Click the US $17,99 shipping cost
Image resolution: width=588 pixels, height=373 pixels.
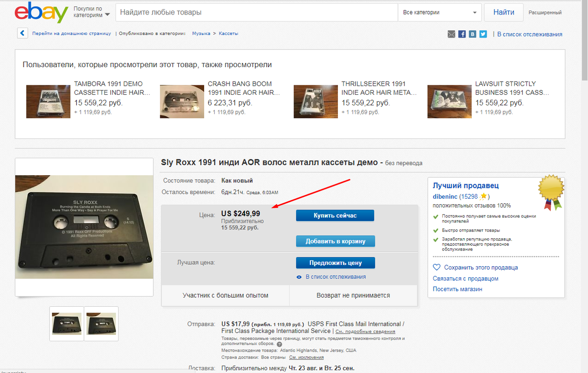click(235, 324)
